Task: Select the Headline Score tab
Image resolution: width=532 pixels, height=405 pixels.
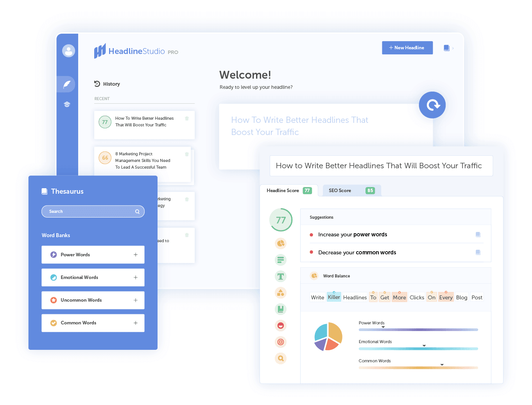Action: [x=288, y=190]
